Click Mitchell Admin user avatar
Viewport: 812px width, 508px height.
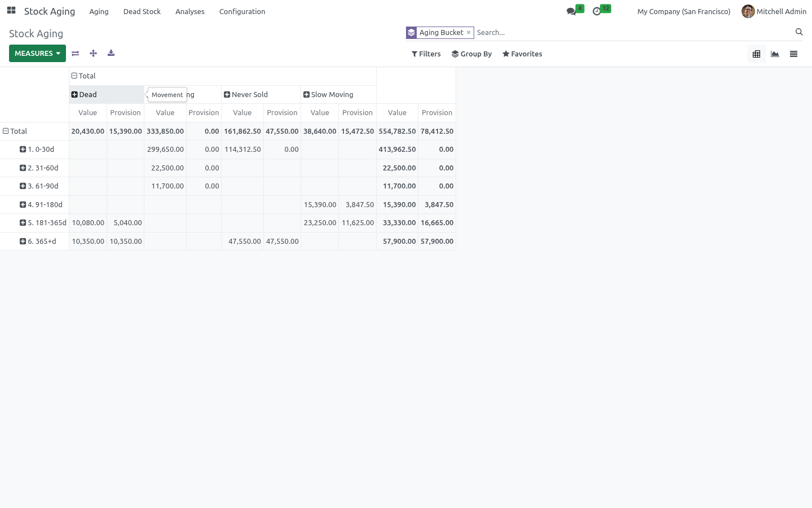(748, 11)
